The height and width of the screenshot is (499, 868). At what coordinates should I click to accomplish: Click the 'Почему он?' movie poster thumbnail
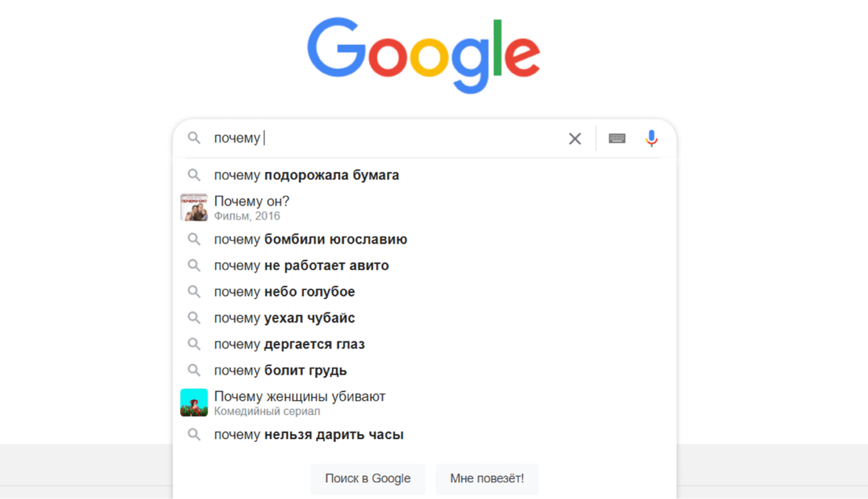pyautogui.click(x=194, y=208)
